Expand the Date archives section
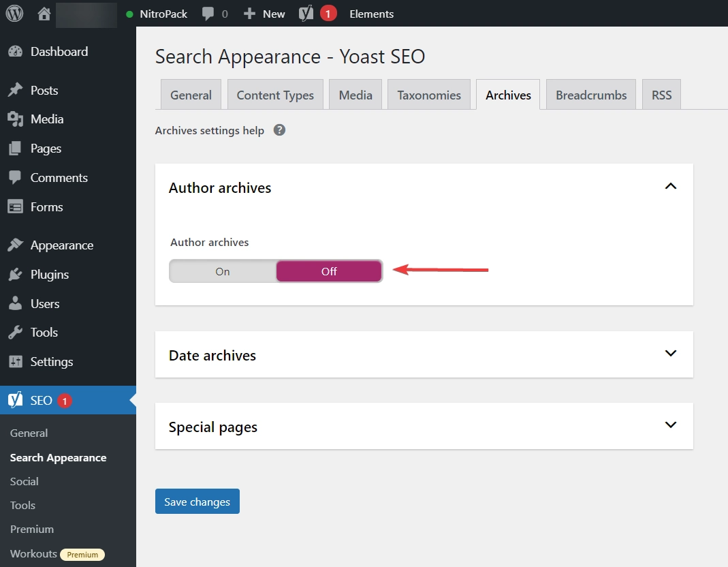This screenshot has width=728, height=567. (670, 353)
